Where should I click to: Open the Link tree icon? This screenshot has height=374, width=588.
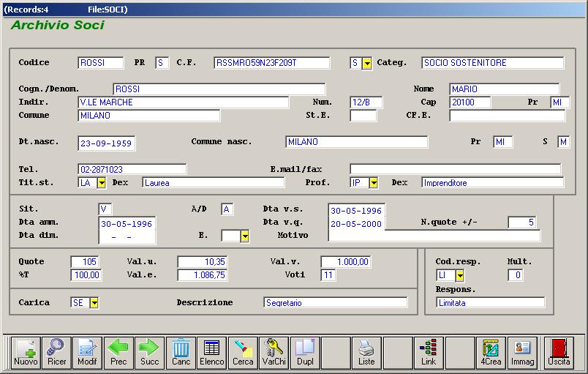click(429, 352)
